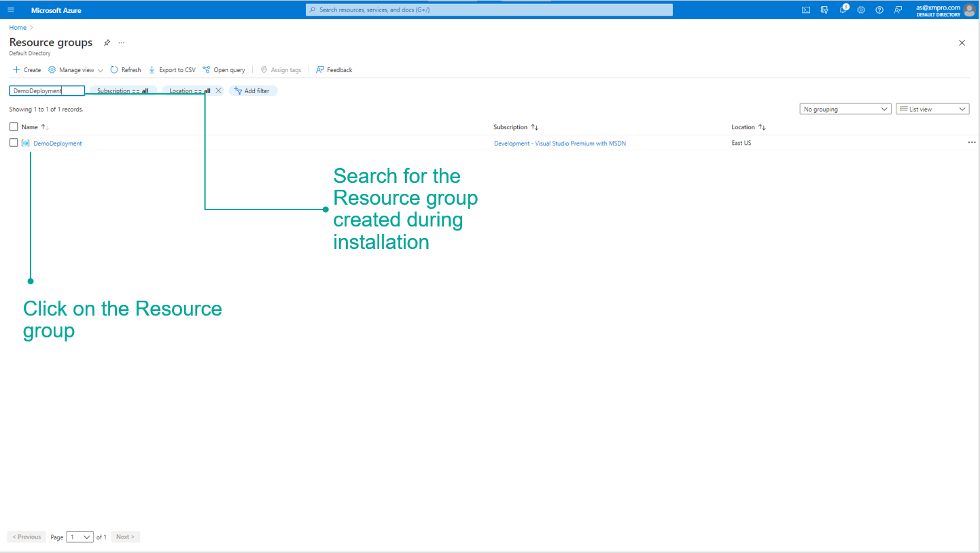Sort by the Name column
This screenshot has width=980, height=553.
tap(35, 127)
